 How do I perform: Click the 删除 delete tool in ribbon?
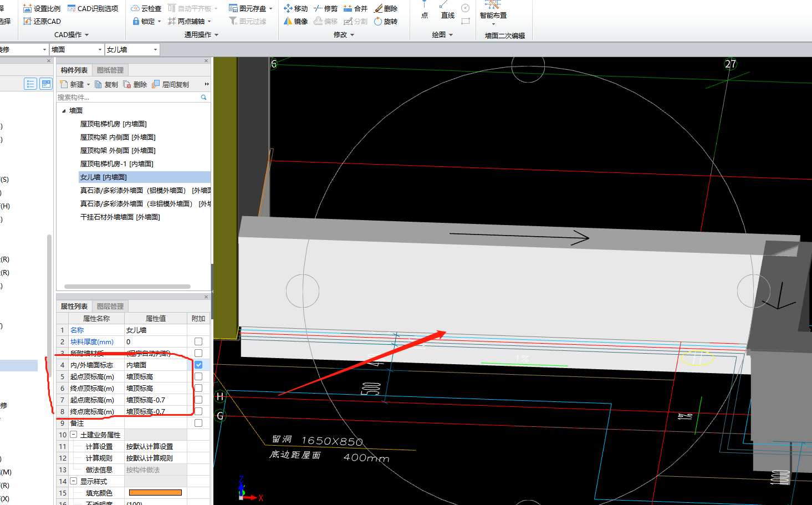(386, 8)
